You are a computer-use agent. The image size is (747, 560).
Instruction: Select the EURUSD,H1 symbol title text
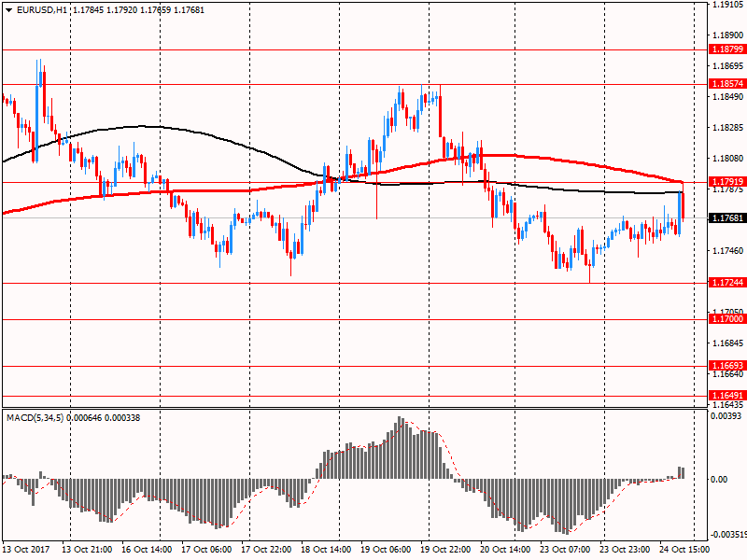point(42,9)
